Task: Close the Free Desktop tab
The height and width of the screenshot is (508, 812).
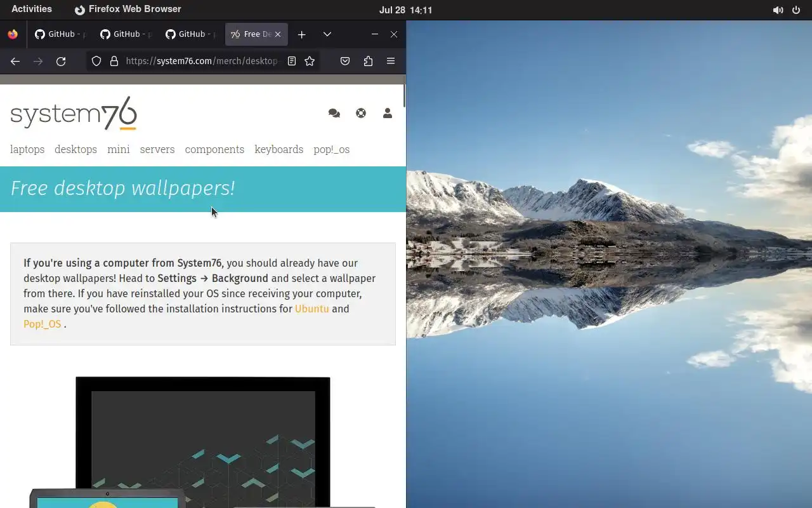Action: [278, 34]
